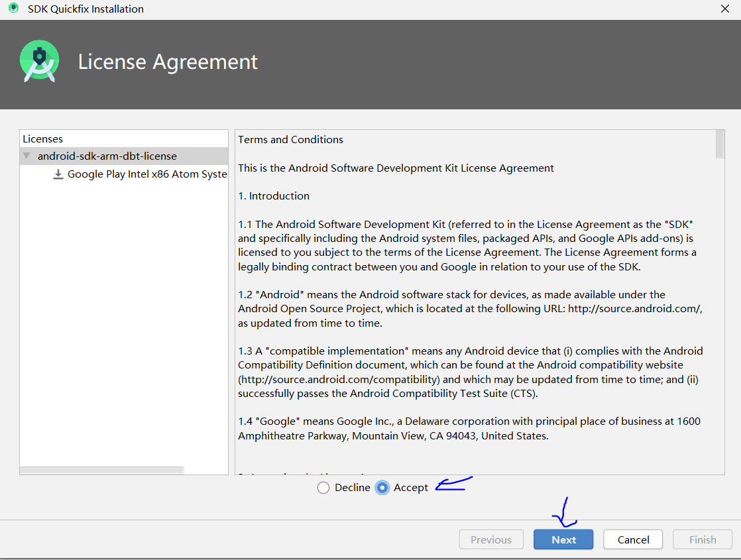The image size is (741, 560).
Task: Click the Next button
Action: pos(563,539)
